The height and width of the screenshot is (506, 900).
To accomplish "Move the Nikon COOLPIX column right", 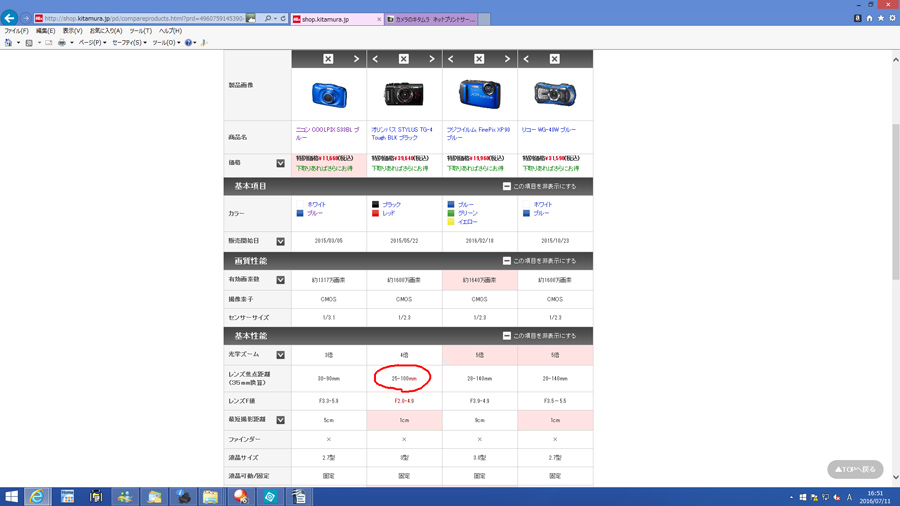I will tap(356, 59).
